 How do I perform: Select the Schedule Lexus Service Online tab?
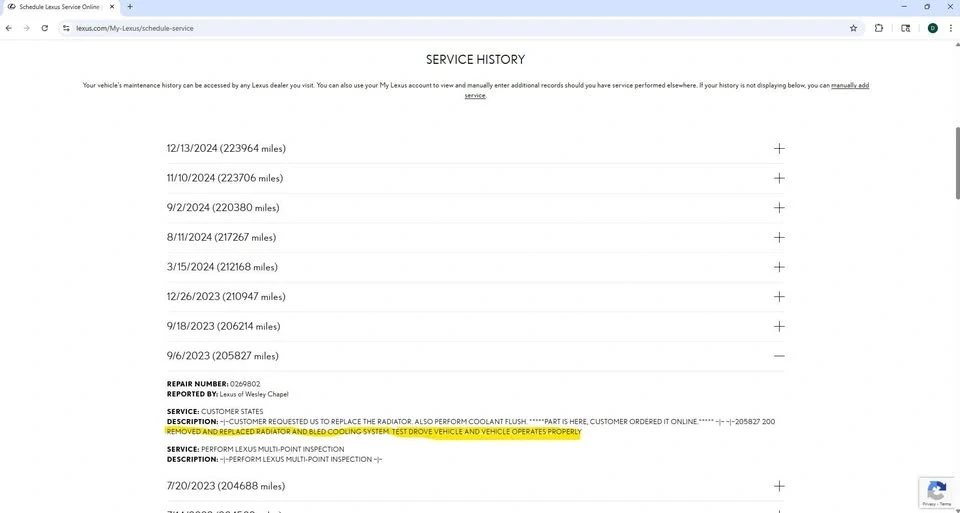pos(60,7)
